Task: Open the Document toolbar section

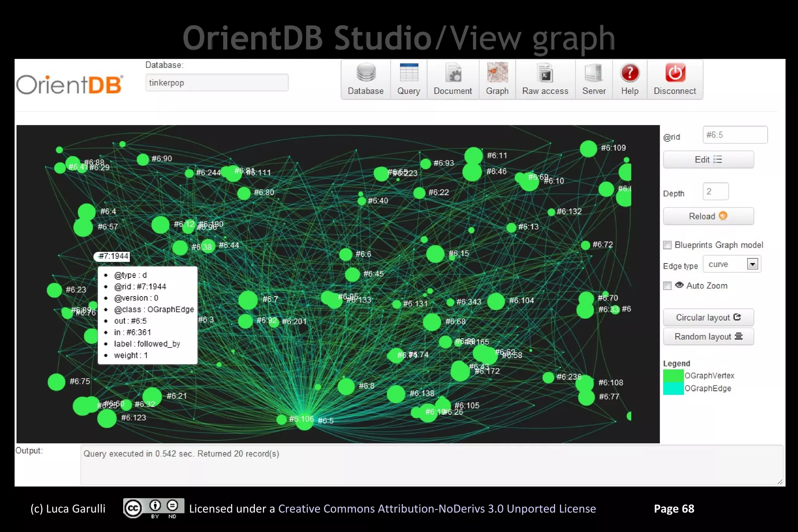Action: tap(453, 80)
